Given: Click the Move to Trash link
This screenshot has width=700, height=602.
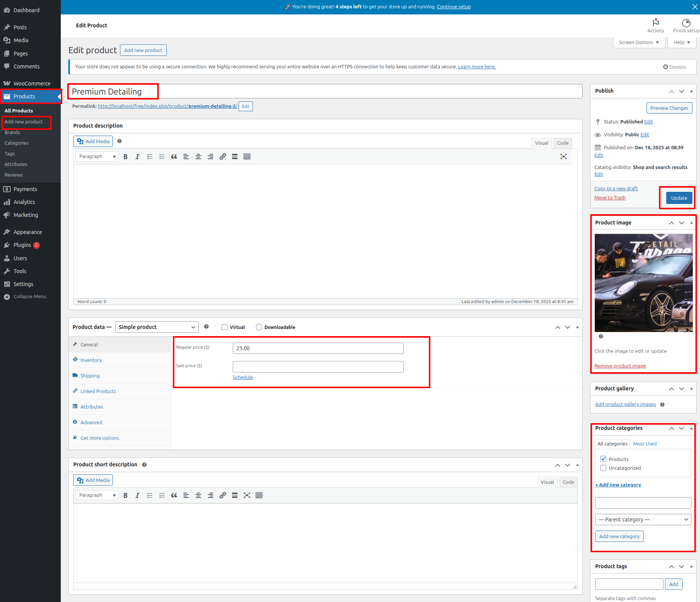Looking at the screenshot, I should coord(610,198).
